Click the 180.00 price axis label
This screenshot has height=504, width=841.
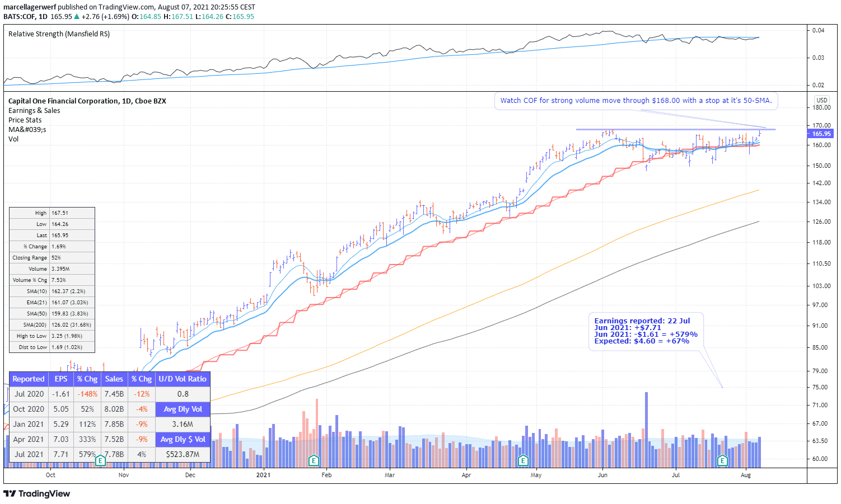(x=821, y=108)
